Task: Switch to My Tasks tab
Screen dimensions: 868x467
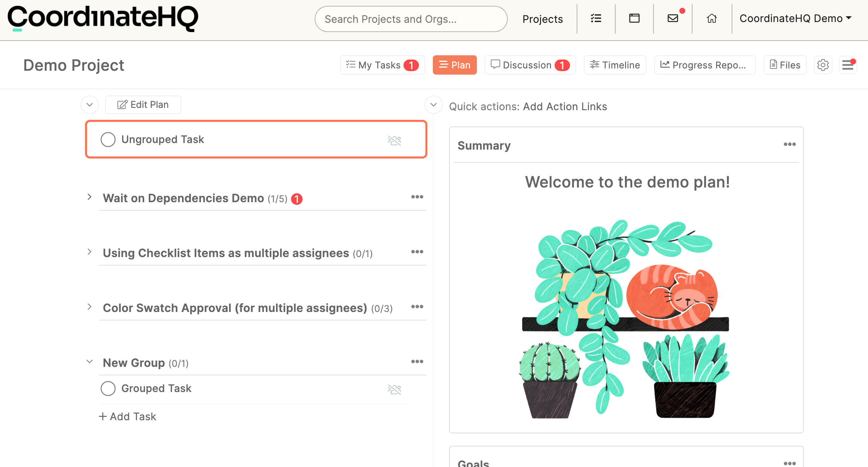Action: (x=382, y=65)
